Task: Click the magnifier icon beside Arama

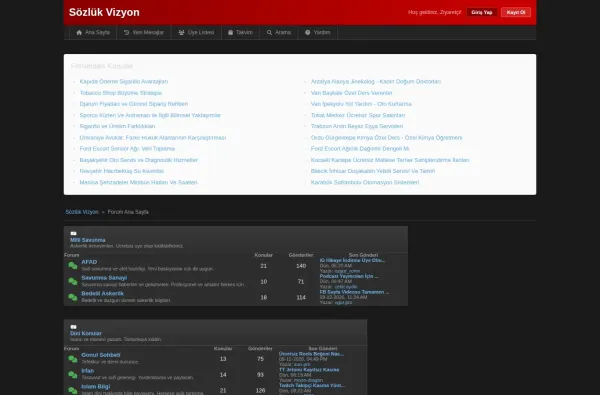Action: point(269,33)
